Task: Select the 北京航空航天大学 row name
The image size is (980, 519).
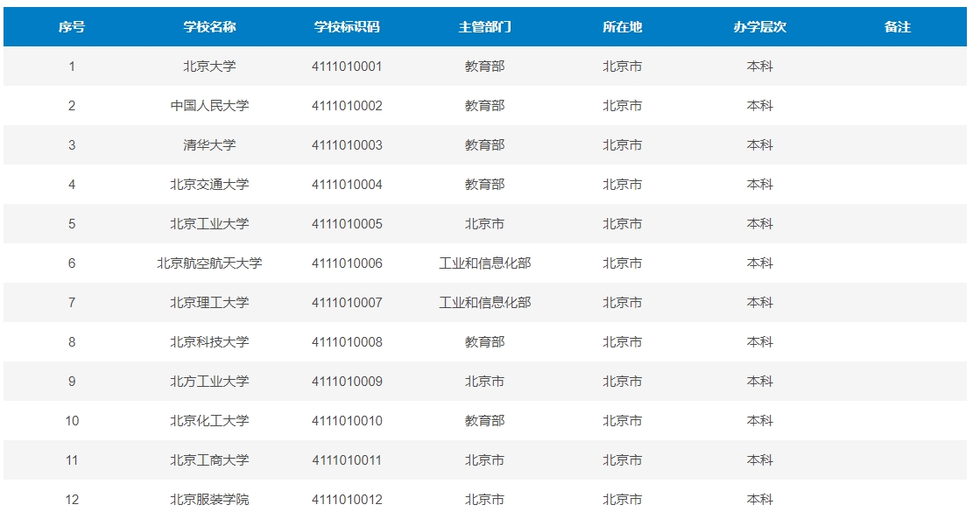Action: pos(209,263)
